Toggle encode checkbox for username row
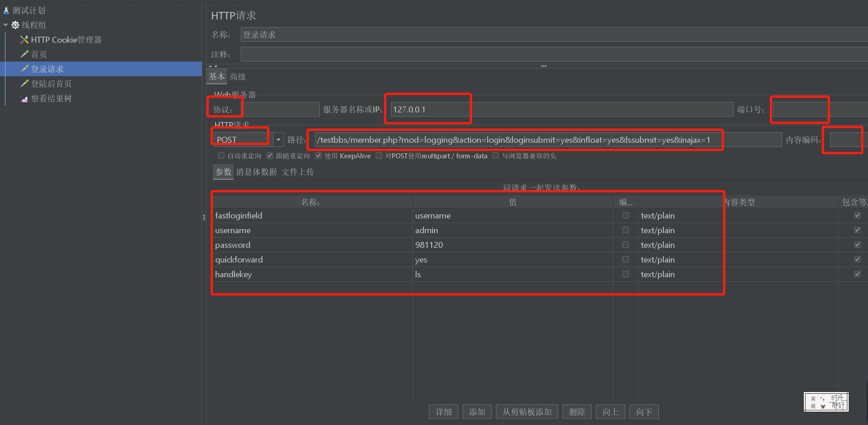This screenshot has width=868, height=425. [626, 230]
